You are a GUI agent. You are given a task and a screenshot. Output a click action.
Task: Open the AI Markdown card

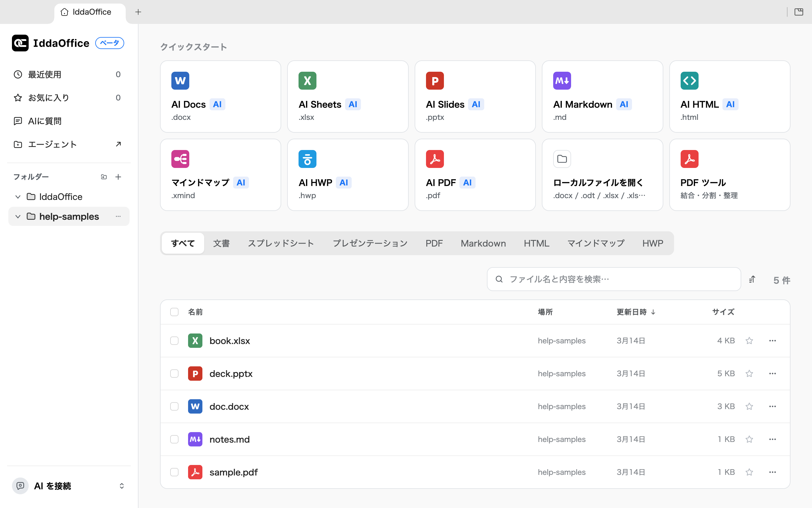[x=602, y=97]
